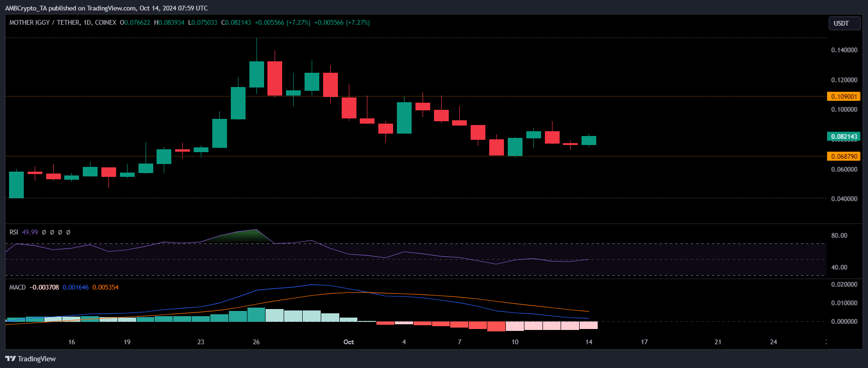The width and height of the screenshot is (868, 368).
Task: Click the close price value C0.082143
Action: coord(236,22)
